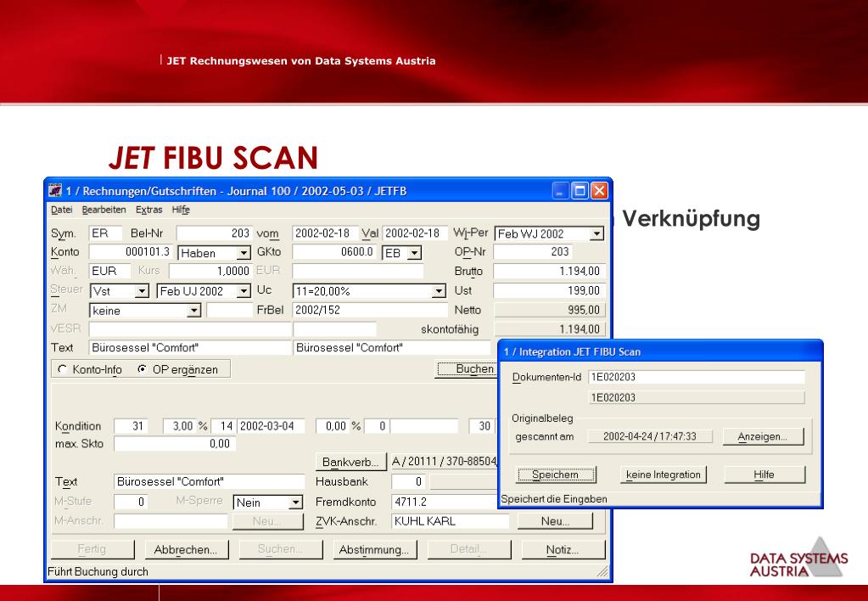The image size is (868, 601).
Task: Click lower Text field Bürosessel "Comfort"
Action: coord(210,482)
